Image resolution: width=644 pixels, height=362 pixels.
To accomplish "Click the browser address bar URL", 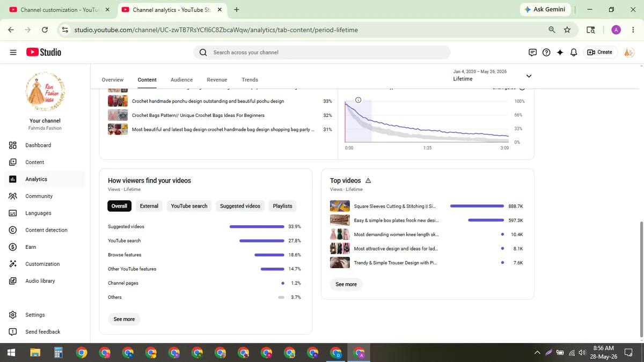I will click(216, 30).
